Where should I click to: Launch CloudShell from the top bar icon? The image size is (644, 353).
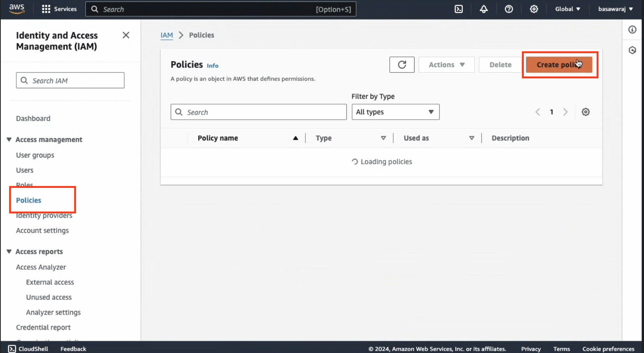(459, 9)
